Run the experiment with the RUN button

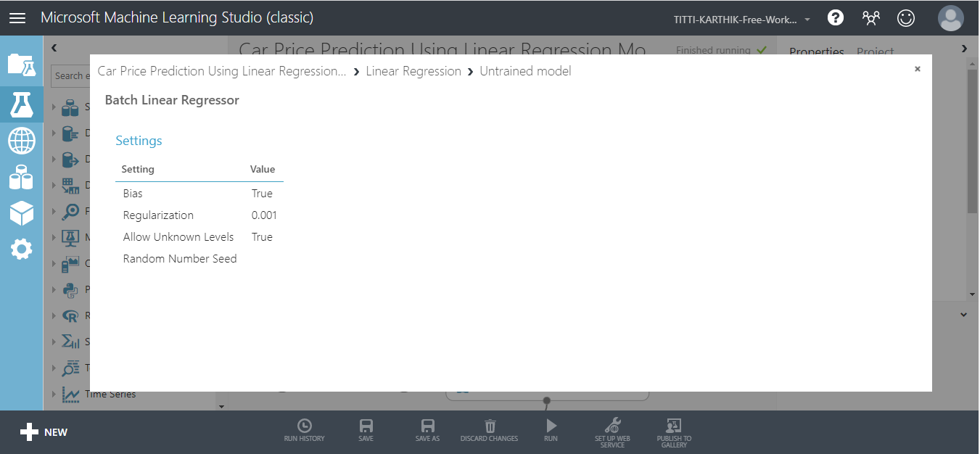[x=551, y=429]
